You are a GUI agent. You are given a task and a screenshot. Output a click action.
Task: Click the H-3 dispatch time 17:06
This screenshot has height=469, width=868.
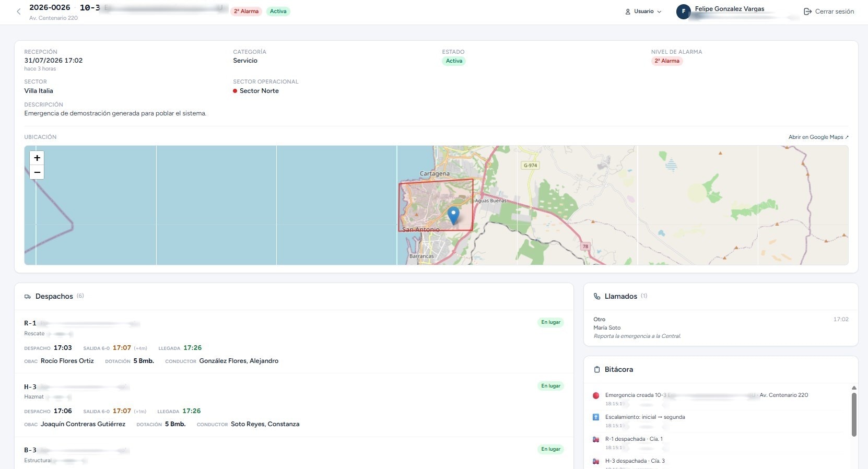click(x=63, y=411)
